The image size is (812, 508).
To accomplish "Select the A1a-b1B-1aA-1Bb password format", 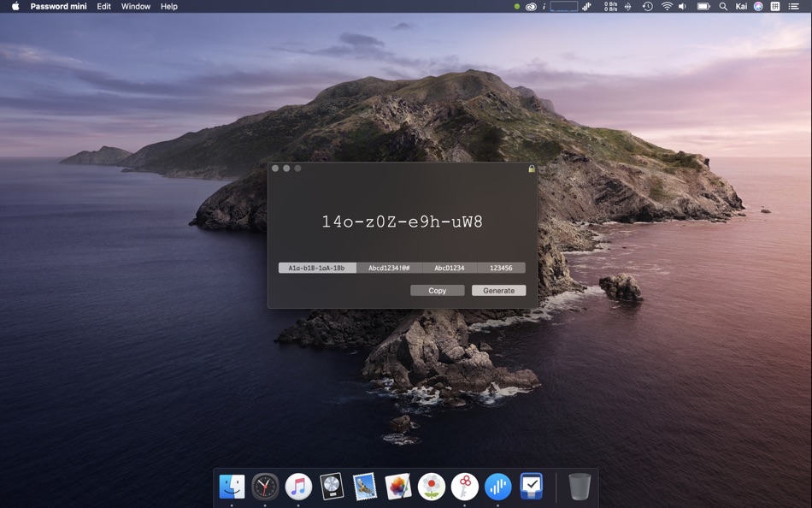I will pos(317,268).
